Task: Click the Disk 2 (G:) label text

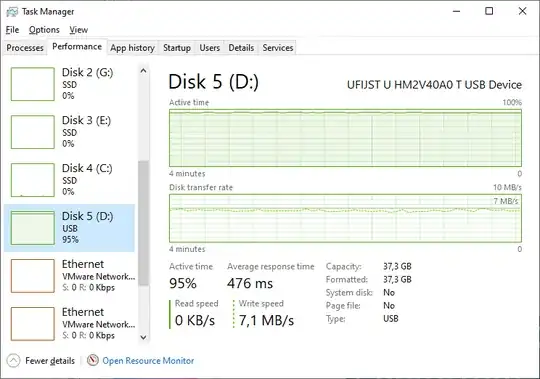Action: point(87,73)
